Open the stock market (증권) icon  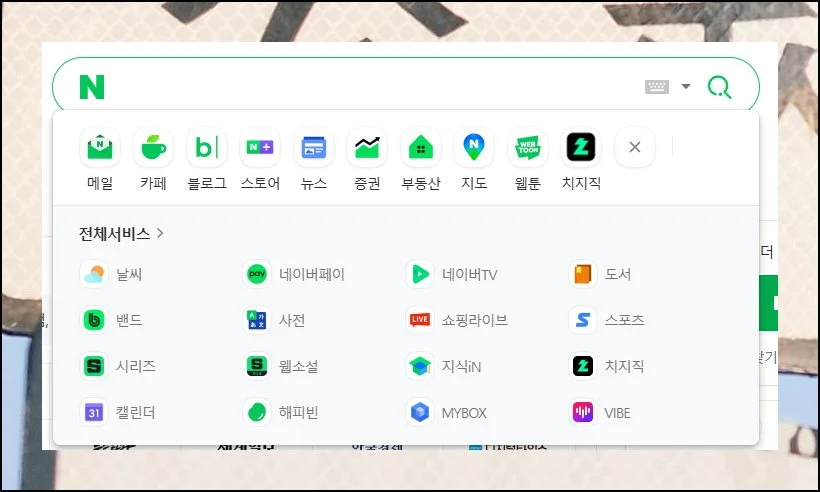tap(367, 148)
